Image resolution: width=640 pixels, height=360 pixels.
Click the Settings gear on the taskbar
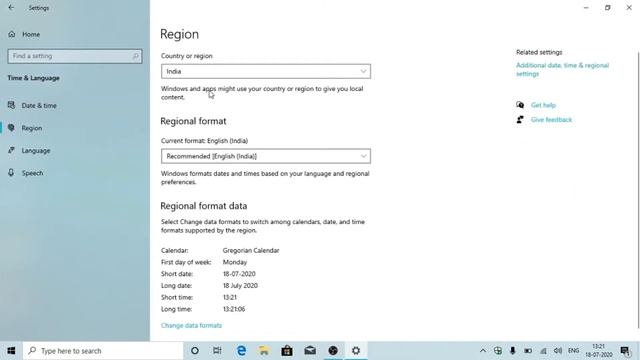tap(356, 351)
